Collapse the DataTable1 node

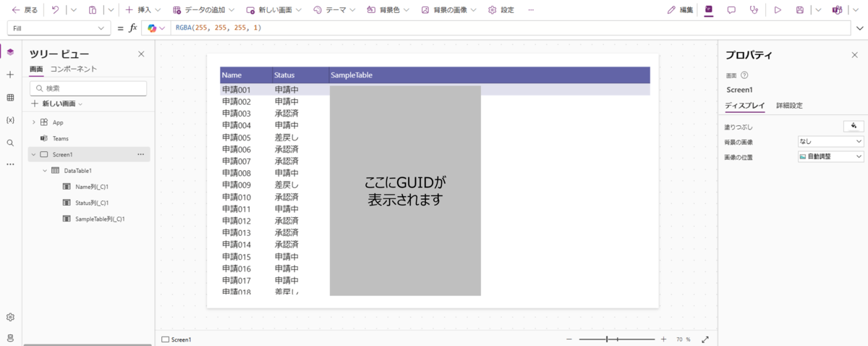pyautogui.click(x=45, y=170)
